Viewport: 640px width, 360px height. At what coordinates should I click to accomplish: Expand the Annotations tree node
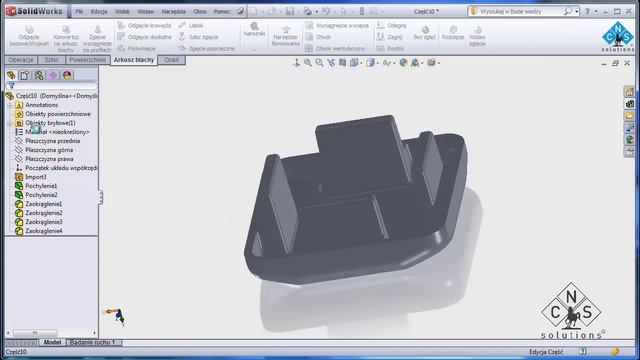point(10,105)
